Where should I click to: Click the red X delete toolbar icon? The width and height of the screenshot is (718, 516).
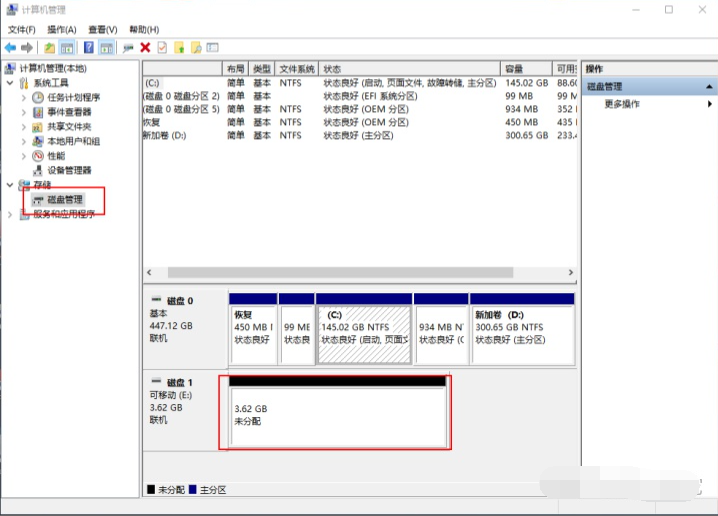[145, 47]
